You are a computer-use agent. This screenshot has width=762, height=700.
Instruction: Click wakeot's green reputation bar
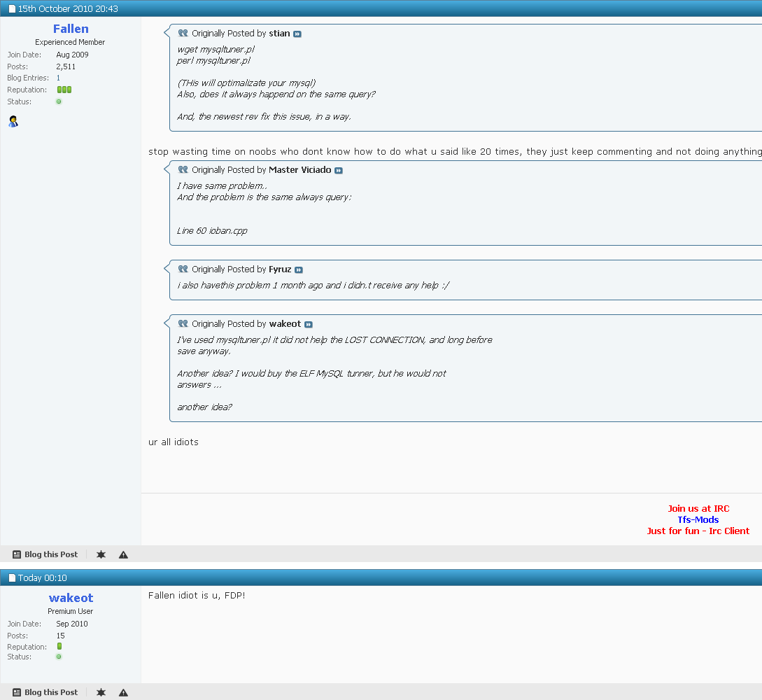click(59, 646)
